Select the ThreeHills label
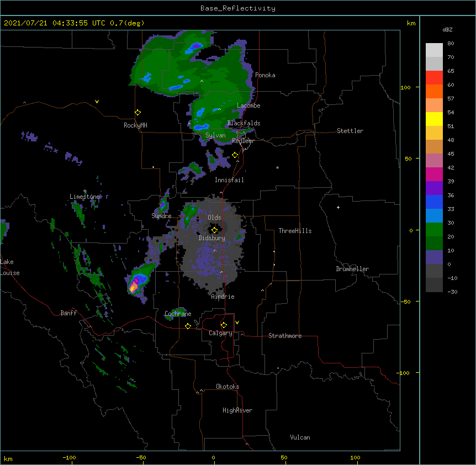Screen dimensions: 476x465 point(295,231)
